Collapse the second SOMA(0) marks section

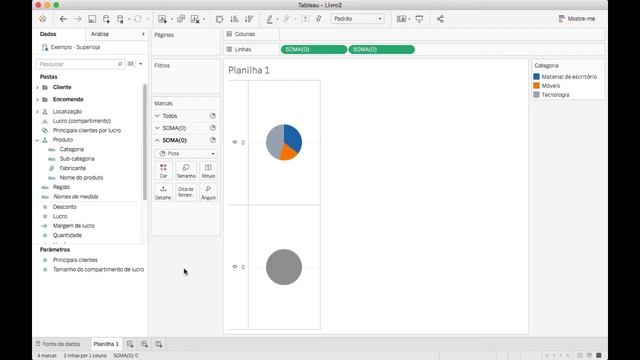click(x=157, y=140)
